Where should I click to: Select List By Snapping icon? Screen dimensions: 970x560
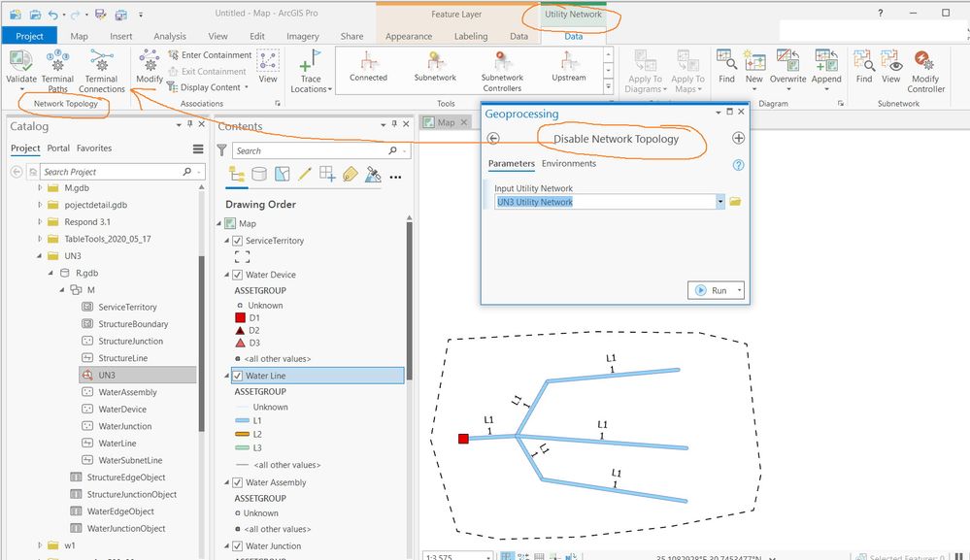click(327, 175)
